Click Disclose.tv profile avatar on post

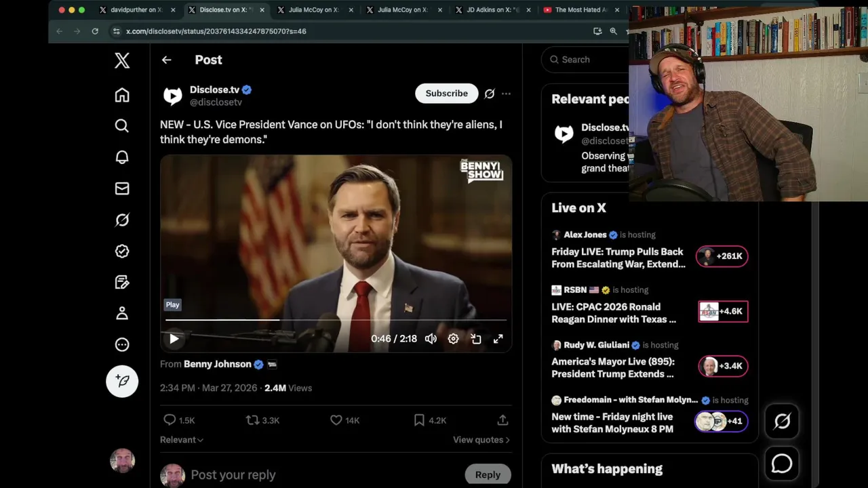[173, 96]
